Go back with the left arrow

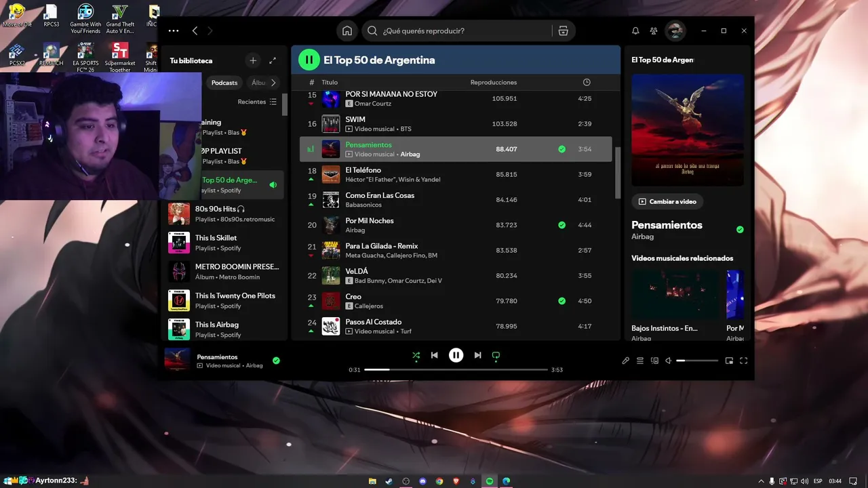point(195,30)
